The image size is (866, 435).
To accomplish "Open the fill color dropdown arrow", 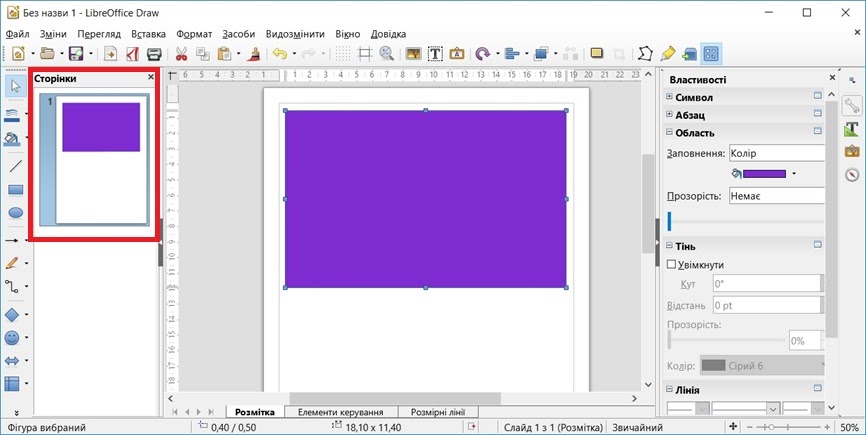I will coord(794,174).
